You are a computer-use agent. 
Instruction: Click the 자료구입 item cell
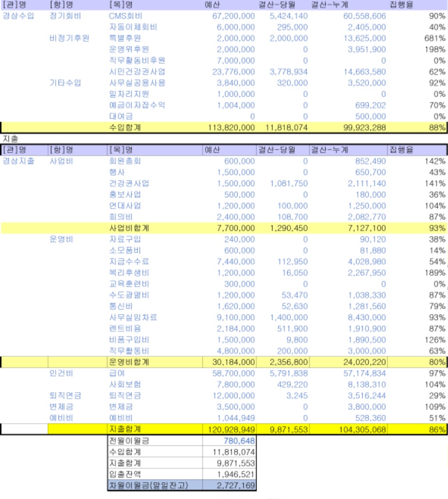coord(125,239)
